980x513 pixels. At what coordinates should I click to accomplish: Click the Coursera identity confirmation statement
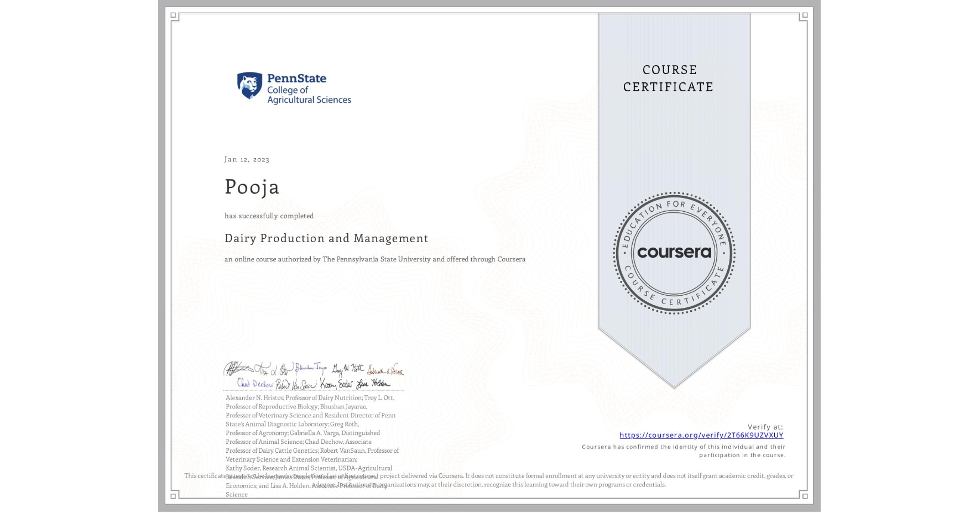tap(684, 451)
